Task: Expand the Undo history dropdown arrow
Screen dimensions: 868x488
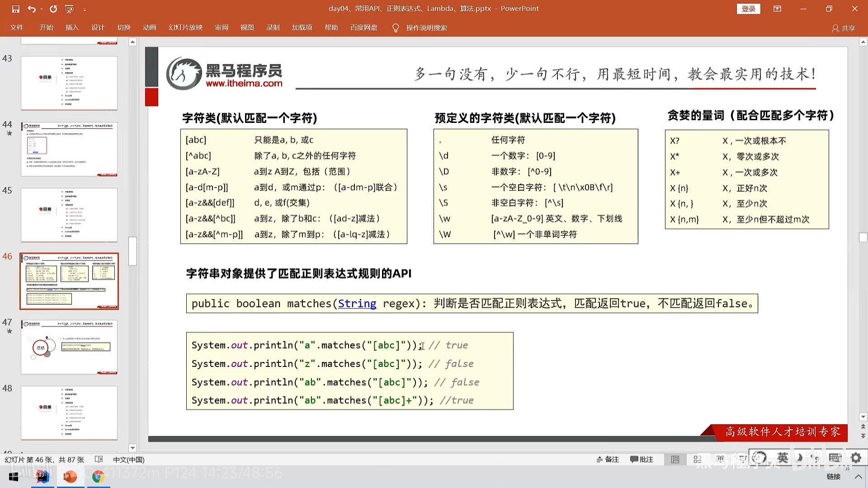Action: [42, 9]
